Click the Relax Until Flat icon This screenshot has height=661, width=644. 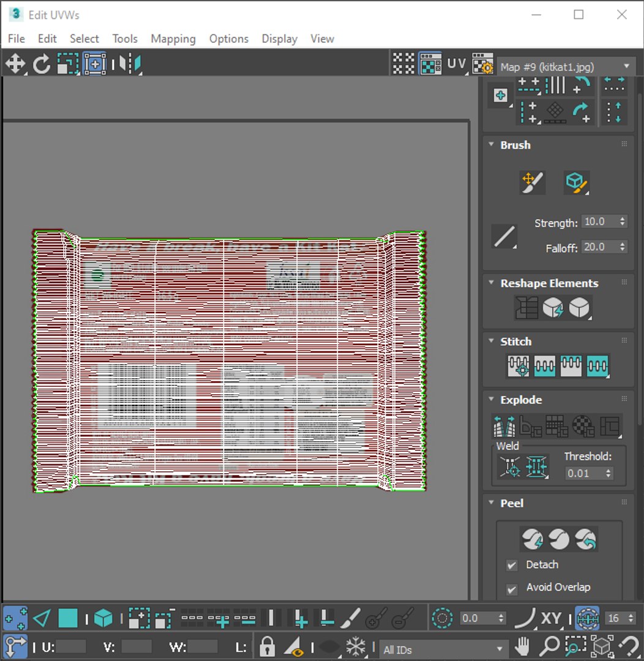[553, 307]
